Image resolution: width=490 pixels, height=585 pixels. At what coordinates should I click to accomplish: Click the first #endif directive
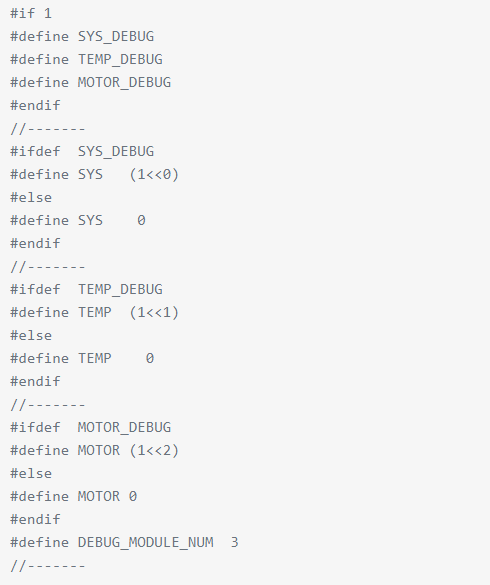coord(35,105)
